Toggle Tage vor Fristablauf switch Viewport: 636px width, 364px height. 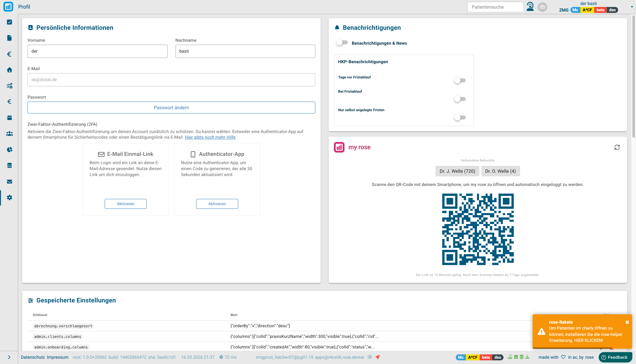pyautogui.click(x=460, y=81)
